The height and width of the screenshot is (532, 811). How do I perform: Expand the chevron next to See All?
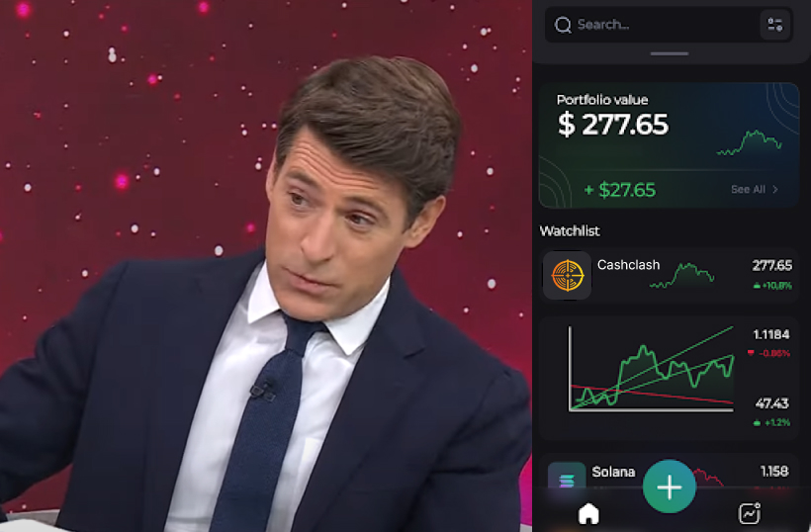[774, 189]
